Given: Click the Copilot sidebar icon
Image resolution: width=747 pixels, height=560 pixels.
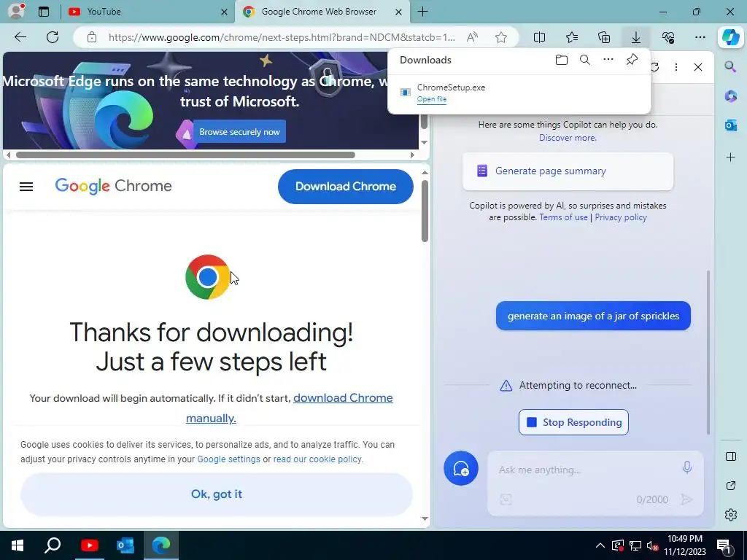Looking at the screenshot, I should (x=730, y=37).
